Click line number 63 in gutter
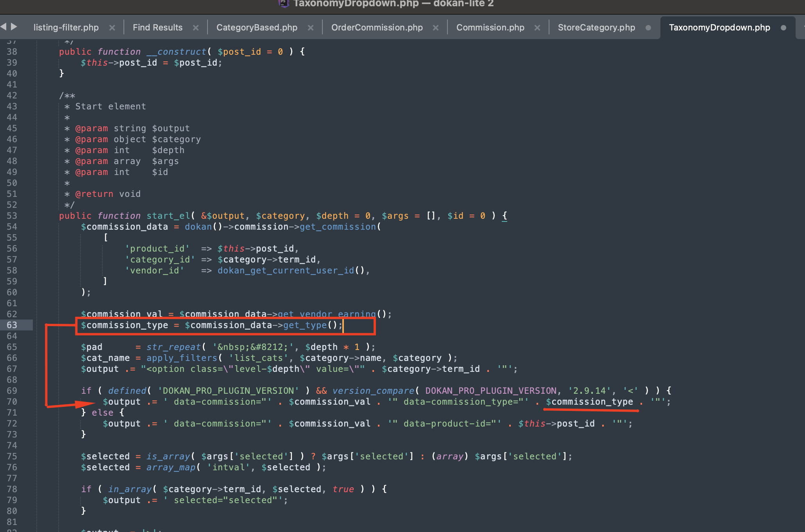This screenshot has width=805, height=532. tap(12, 325)
